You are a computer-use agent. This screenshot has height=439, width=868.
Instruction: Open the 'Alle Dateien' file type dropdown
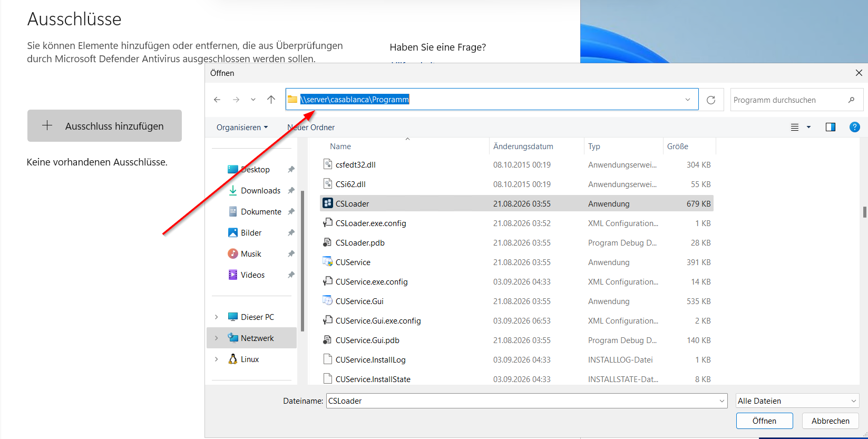(797, 401)
